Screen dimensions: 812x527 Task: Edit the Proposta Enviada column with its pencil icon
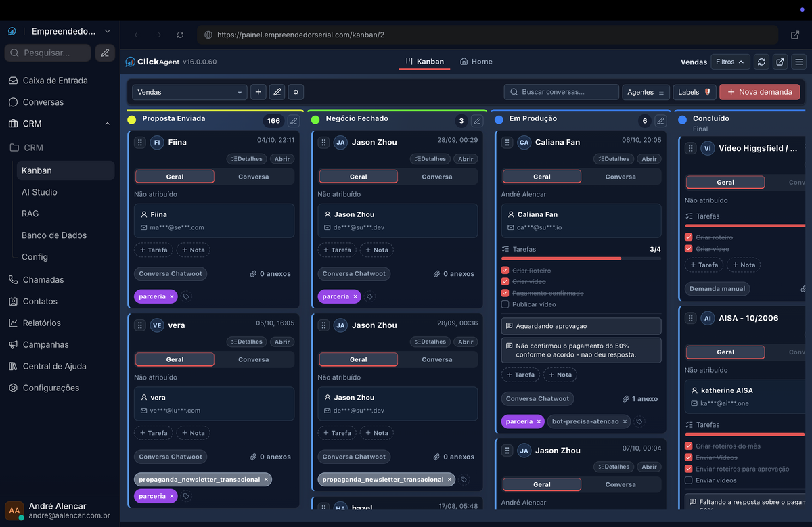coord(293,121)
